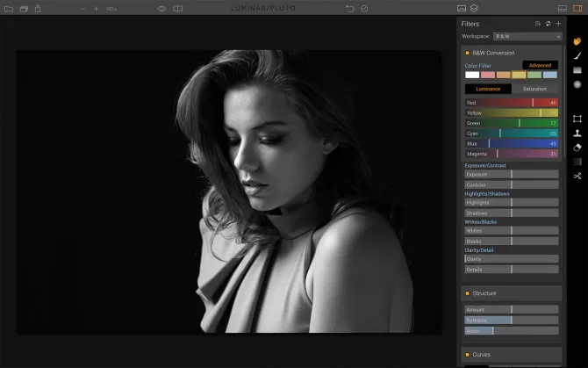588x368 pixels.
Task: Select the Crop tool
Action: coord(577,119)
